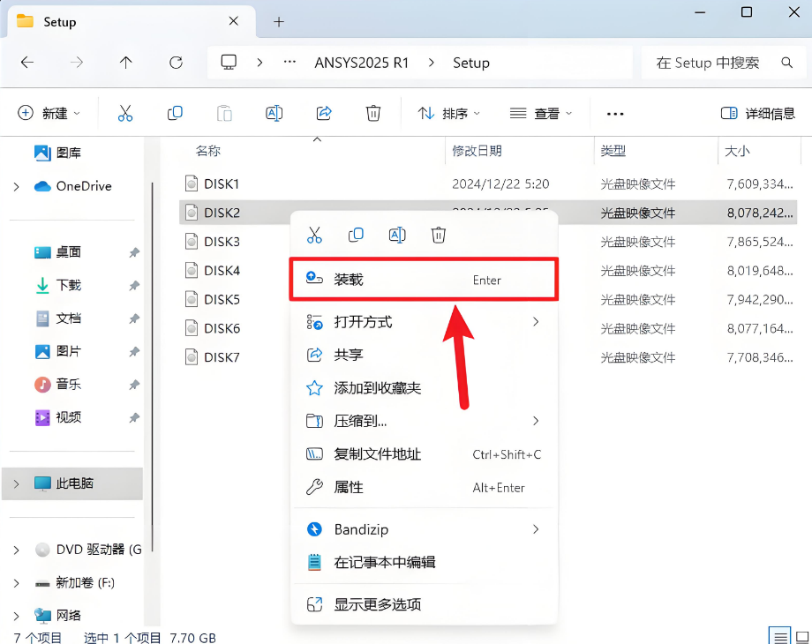
Task: Open the 压缩到... submenu
Action: tap(424, 422)
